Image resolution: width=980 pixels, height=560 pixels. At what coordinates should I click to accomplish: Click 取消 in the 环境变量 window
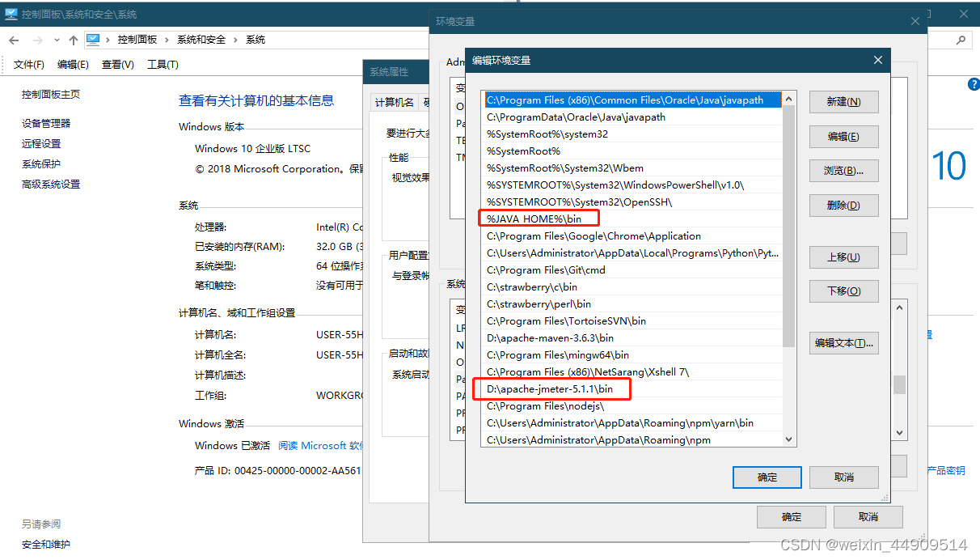click(x=868, y=517)
